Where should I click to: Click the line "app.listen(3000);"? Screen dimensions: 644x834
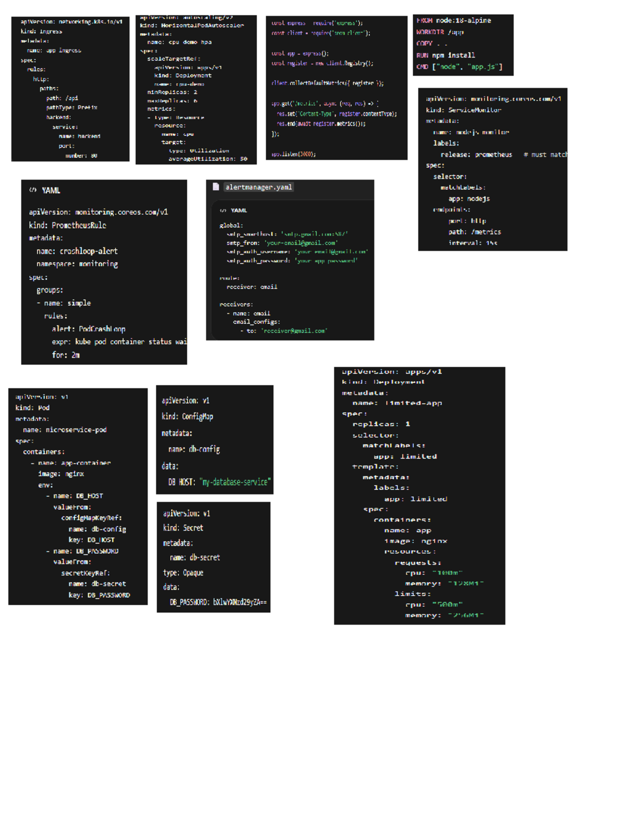click(x=294, y=154)
